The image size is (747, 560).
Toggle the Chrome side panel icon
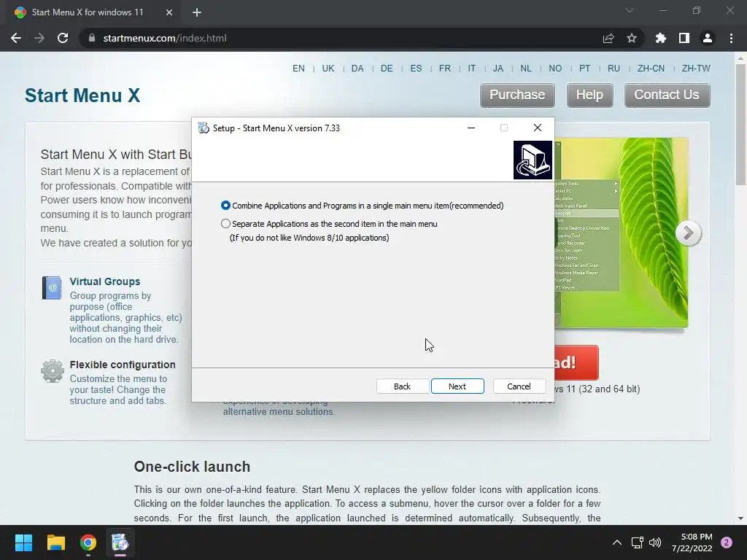point(684,38)
